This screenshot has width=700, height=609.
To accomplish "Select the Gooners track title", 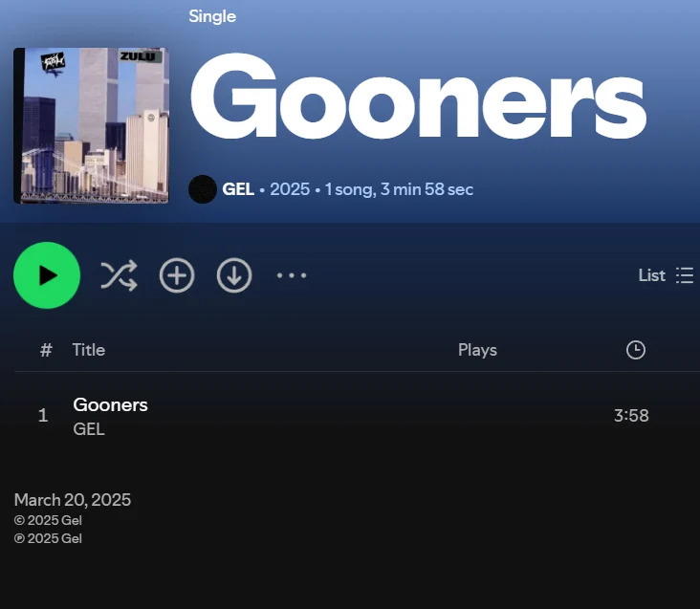I will click(x=110, y=405).
